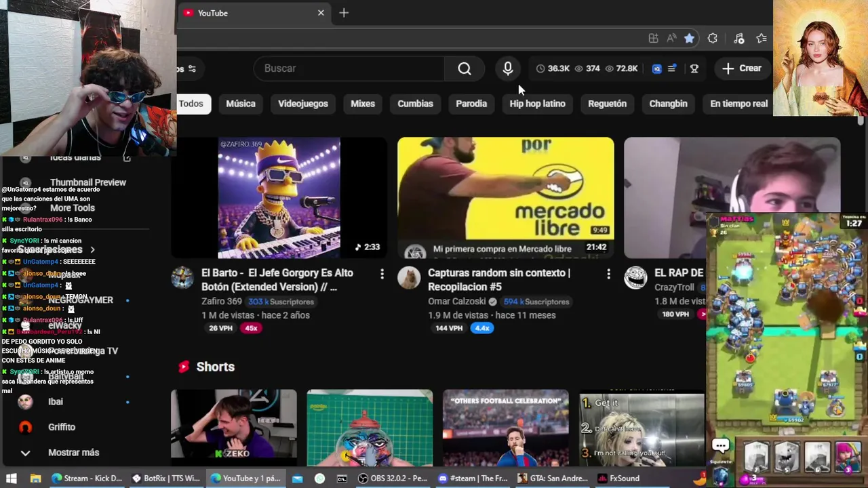Image resolution: width=868 pixels, height=488 pixels.
Task: Click the YouTube search magnifier button
Action: tap(465, 68)
